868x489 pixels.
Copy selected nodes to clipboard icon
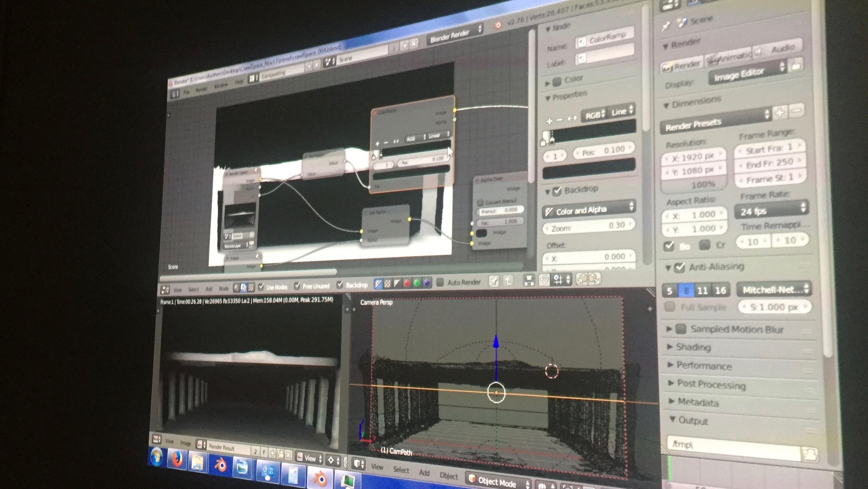(582, 279)
